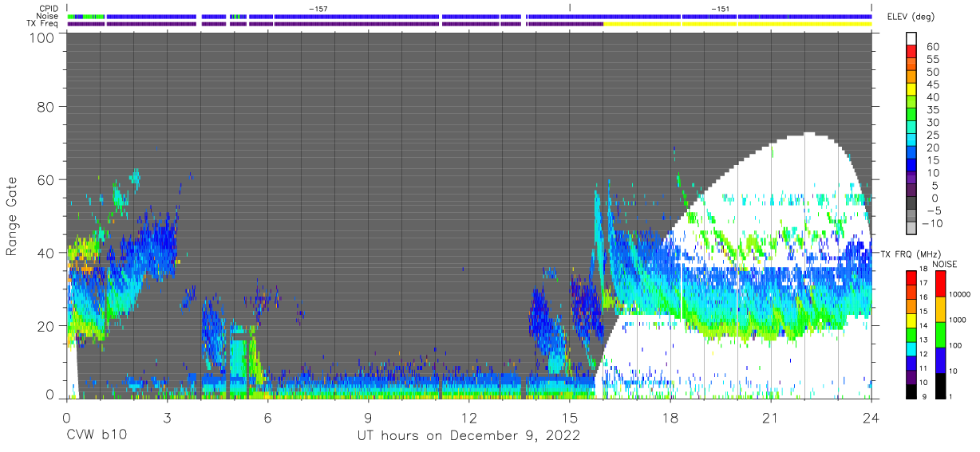Click the ELEV colorbar label '30'
Viewport: 980px width, 452px height.
point(933,123)
